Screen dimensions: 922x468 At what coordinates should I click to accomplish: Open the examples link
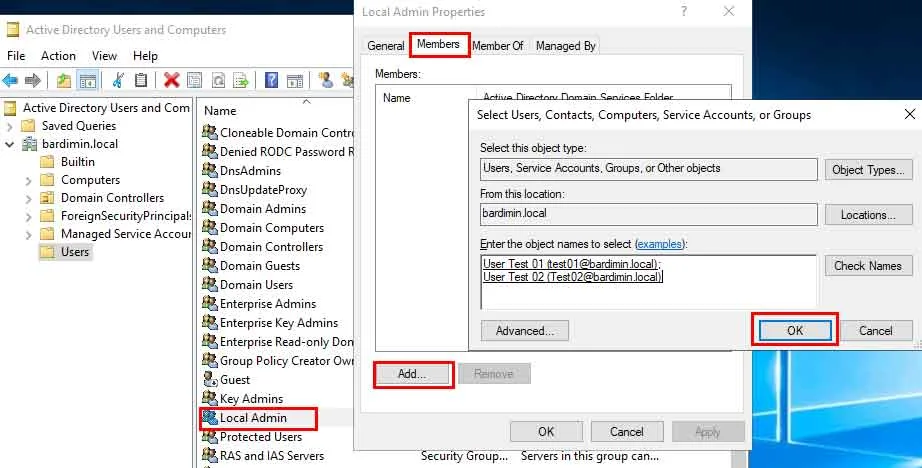pos(660,244)
